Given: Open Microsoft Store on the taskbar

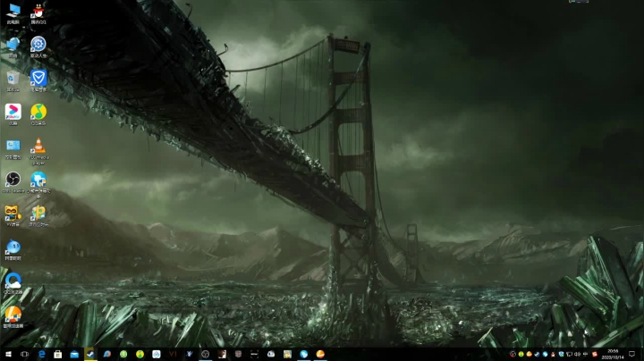Looking at the screenshot, I should [57, 354].
